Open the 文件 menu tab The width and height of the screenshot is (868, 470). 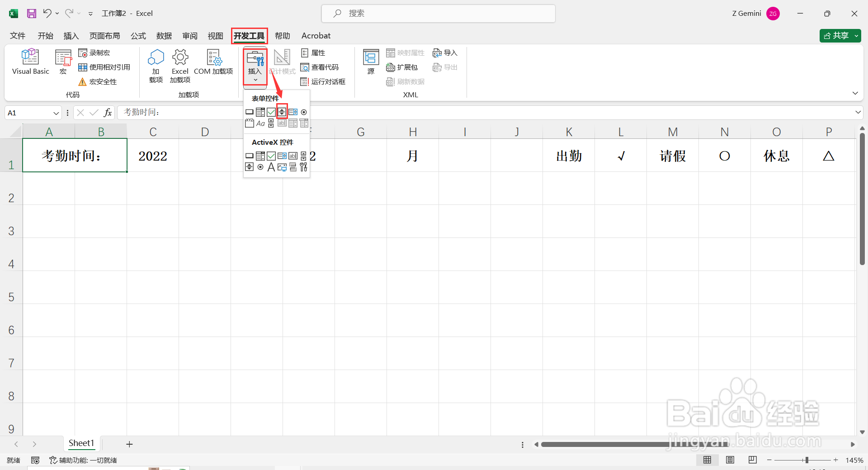[x=18, y=36]
